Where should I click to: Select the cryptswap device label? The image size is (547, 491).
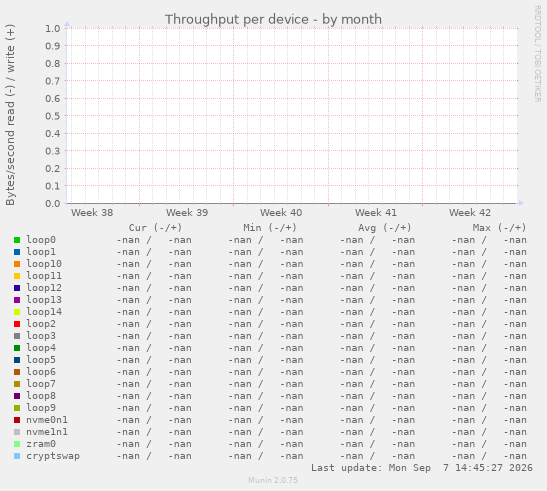pos(53,456)
